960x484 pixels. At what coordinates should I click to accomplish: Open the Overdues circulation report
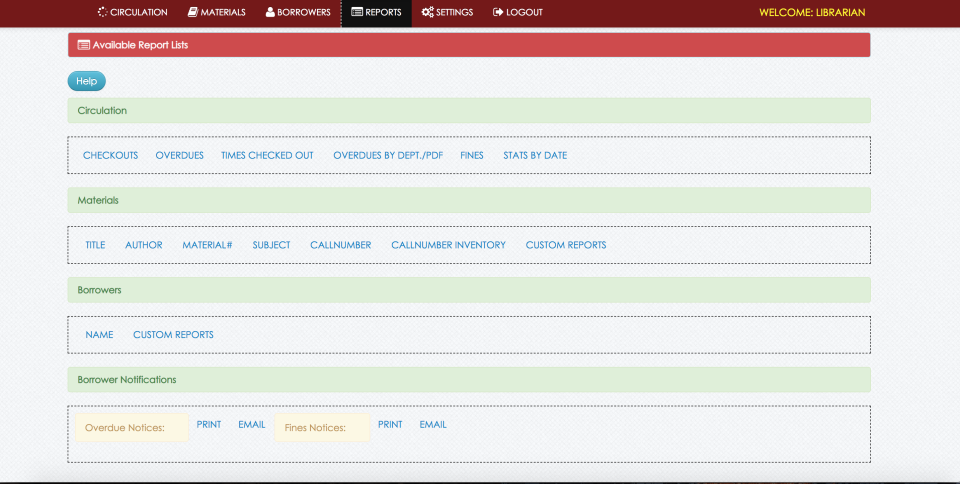point(179,155)
